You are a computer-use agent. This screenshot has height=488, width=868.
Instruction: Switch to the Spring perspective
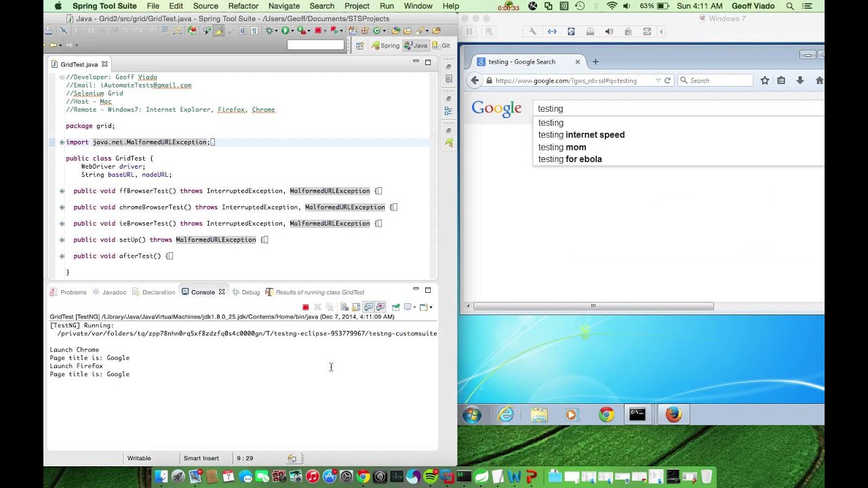pyautogui.click(x=384, y=45)
